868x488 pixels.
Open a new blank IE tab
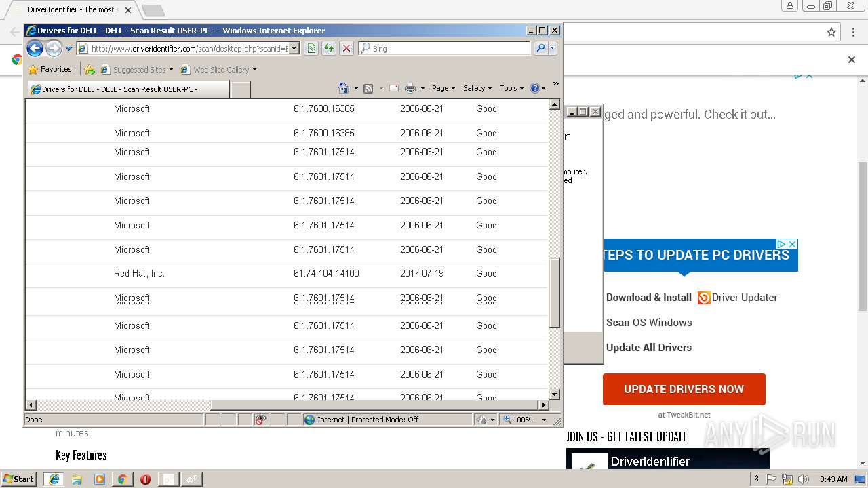coord(240,89)
